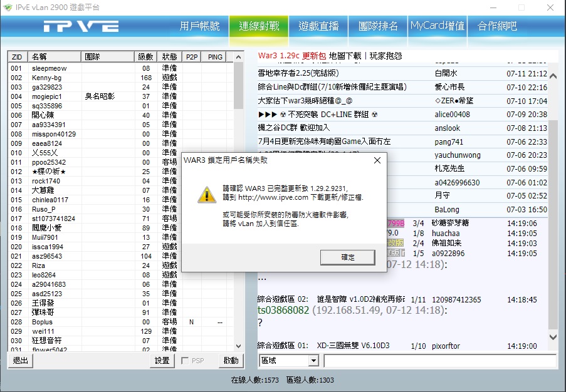Click the PING column header
The image size is (566, 392).
pyautogui.click(x=215, y=57)
